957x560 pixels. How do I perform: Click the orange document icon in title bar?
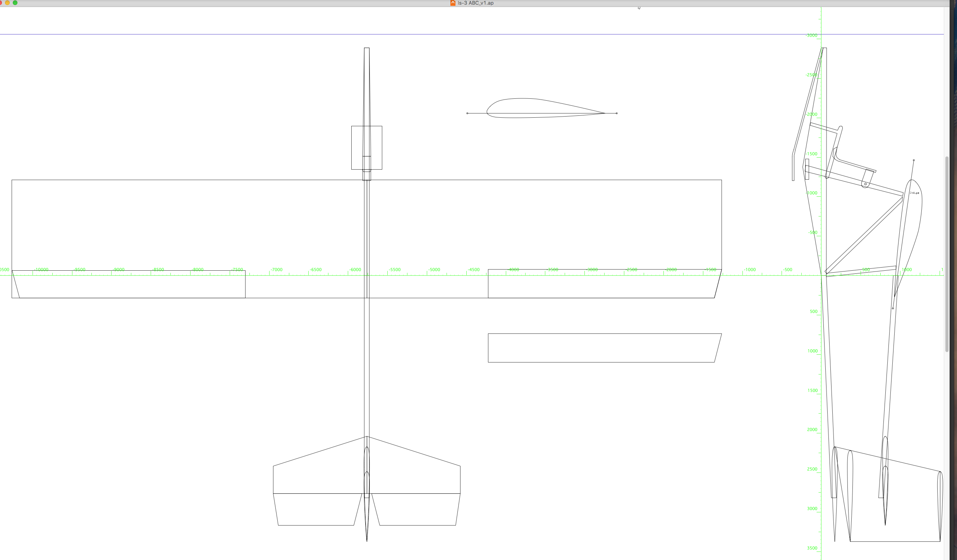pyautogui.click(x=452, y=3)
